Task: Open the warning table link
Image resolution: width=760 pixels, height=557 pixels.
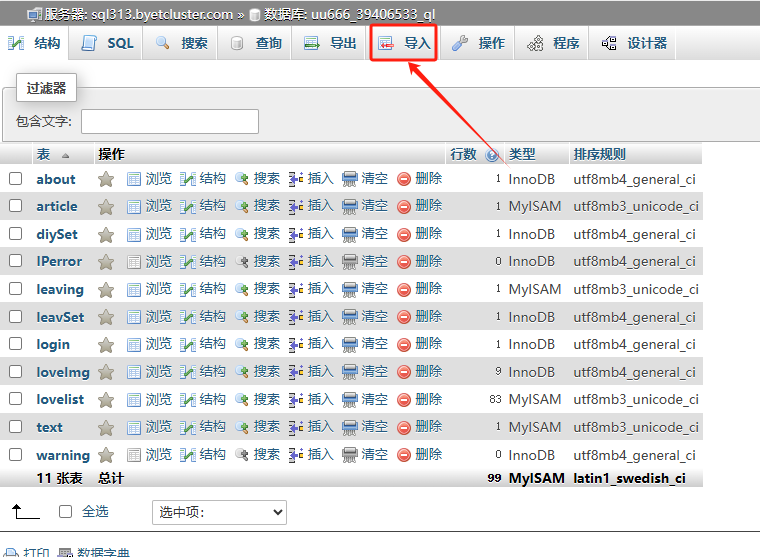Action: point(63,455)
